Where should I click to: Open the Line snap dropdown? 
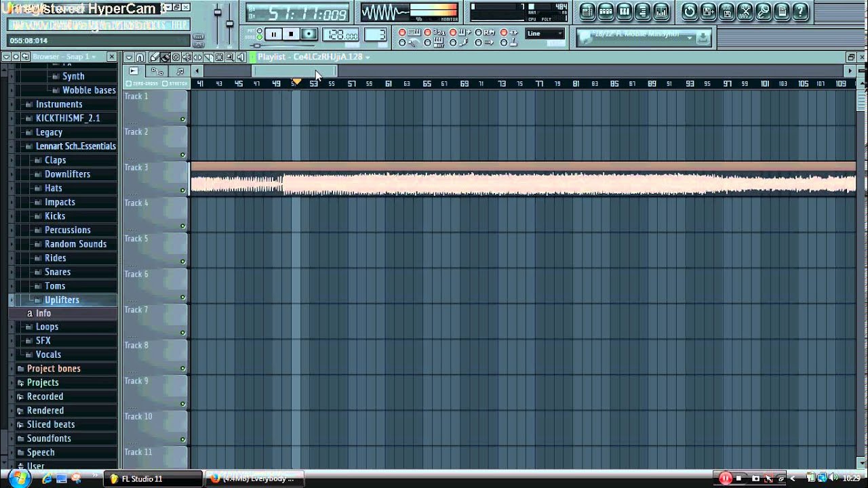[x=545, y=34]
